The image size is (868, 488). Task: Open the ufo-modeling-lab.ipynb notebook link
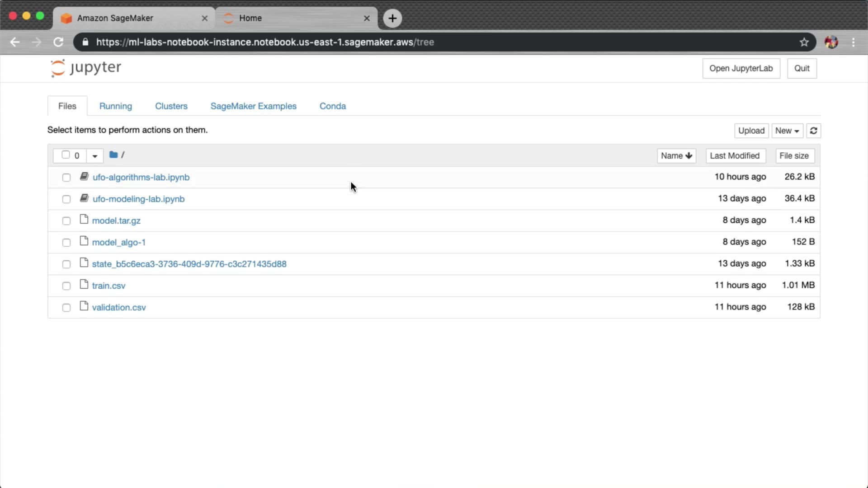[x=138, y=199]
